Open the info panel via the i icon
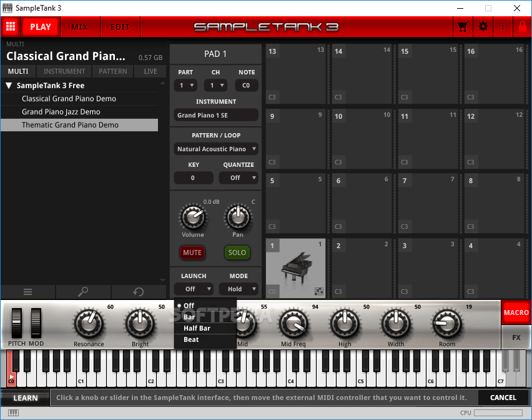The width and height of the screenshot is (532, 420). (x=502, y=27)
